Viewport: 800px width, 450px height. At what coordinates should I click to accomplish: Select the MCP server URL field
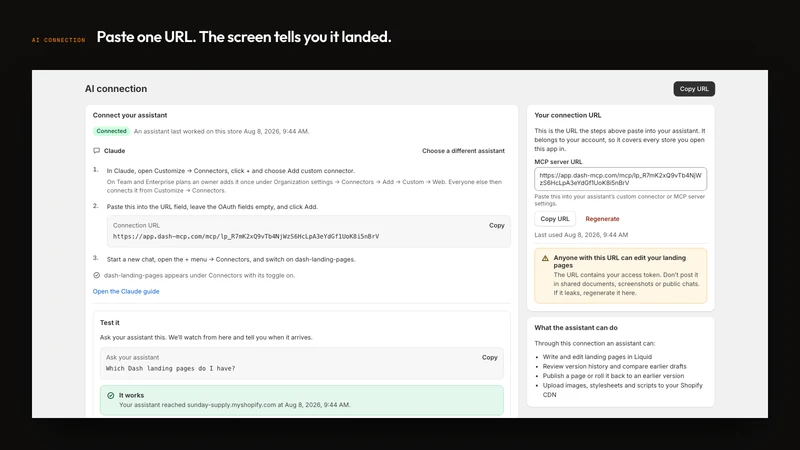coord(620,179)
